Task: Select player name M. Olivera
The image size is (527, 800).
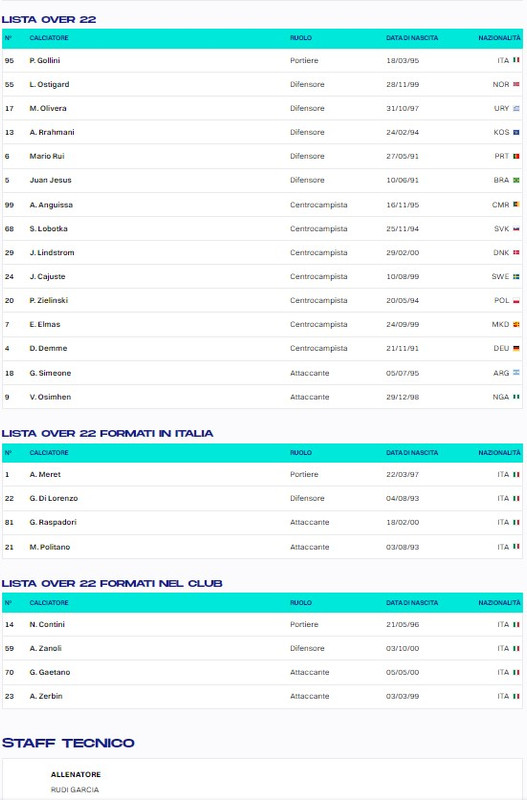Action: pyautogui.click(x=48, y=108)
